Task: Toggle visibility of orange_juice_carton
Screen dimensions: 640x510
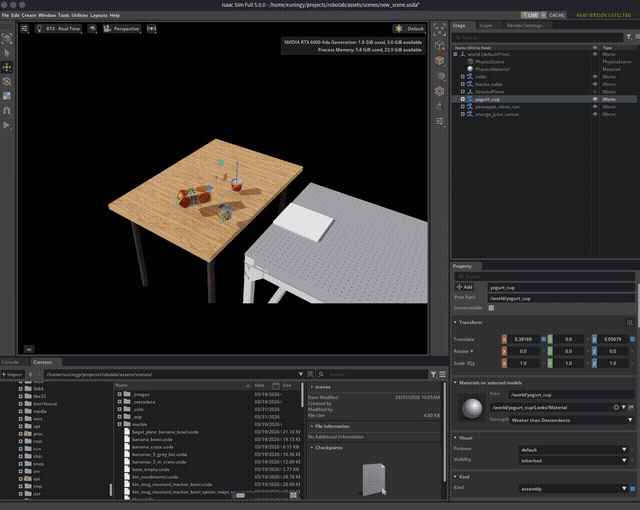Action: pyautogui.click(x=596, y=115)
